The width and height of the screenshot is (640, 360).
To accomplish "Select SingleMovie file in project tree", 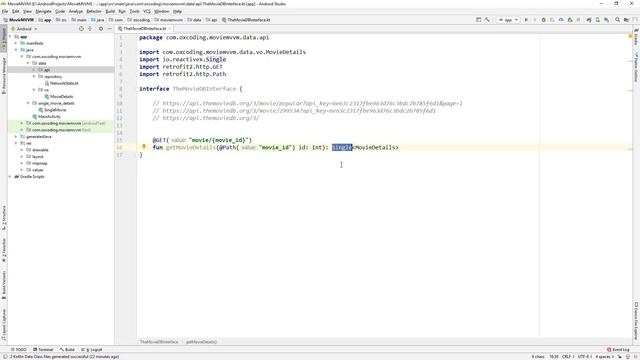I will [53, 110].
